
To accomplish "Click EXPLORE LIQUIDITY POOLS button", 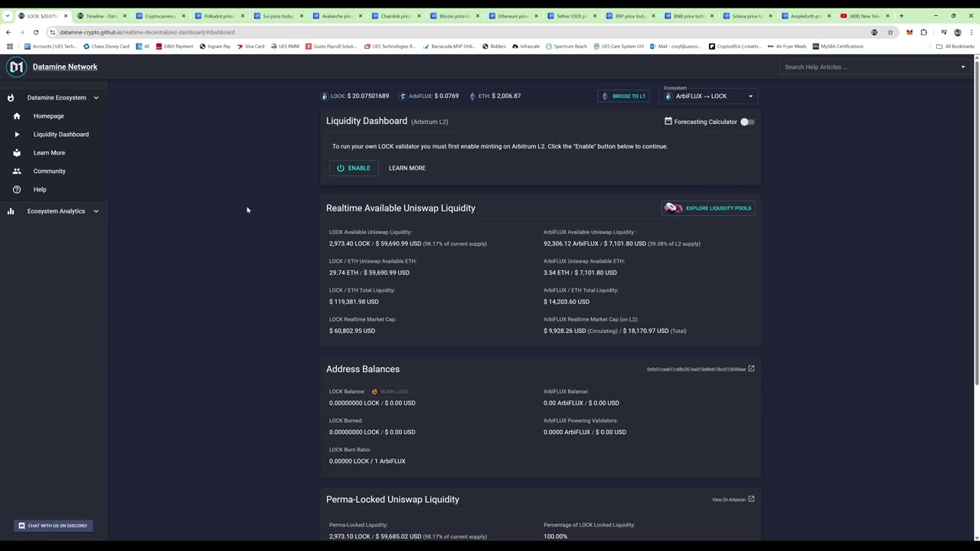I will (708, 208).
